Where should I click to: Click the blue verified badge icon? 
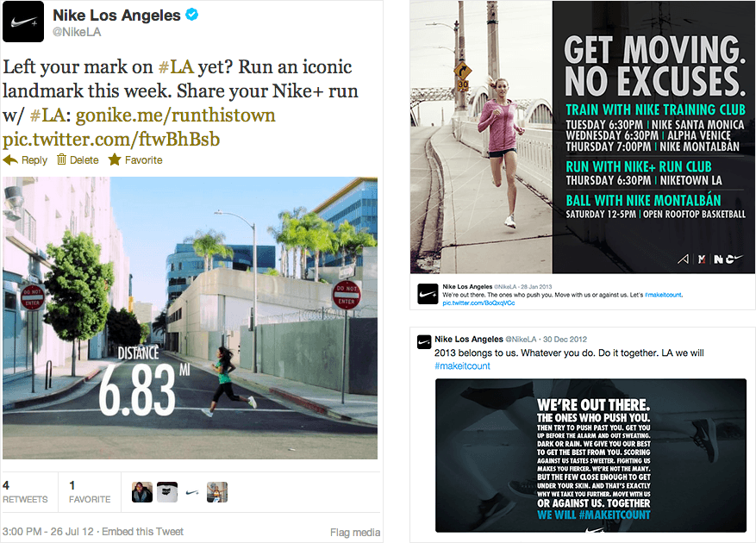click(x=192, y=15)
